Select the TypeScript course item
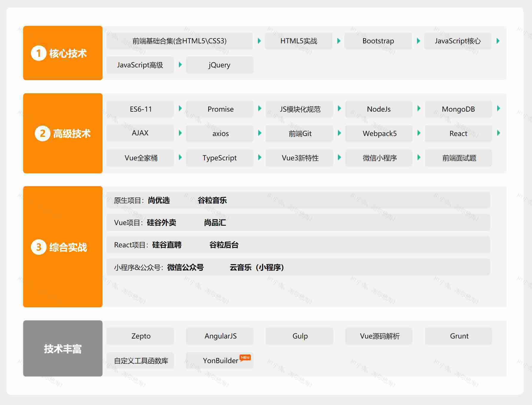 220,158
